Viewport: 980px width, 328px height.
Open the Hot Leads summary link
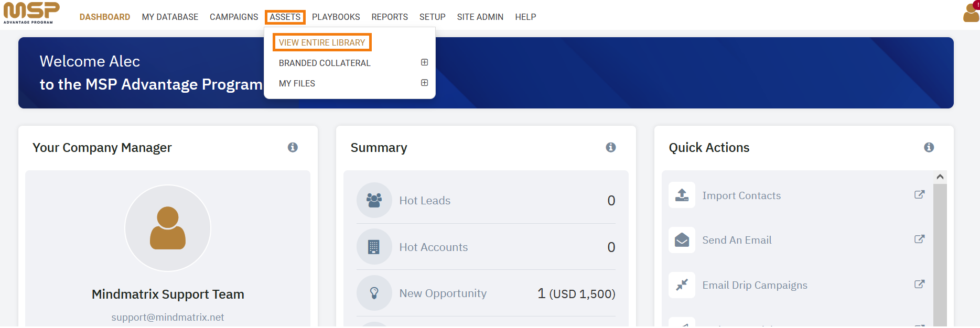[425, 200]
